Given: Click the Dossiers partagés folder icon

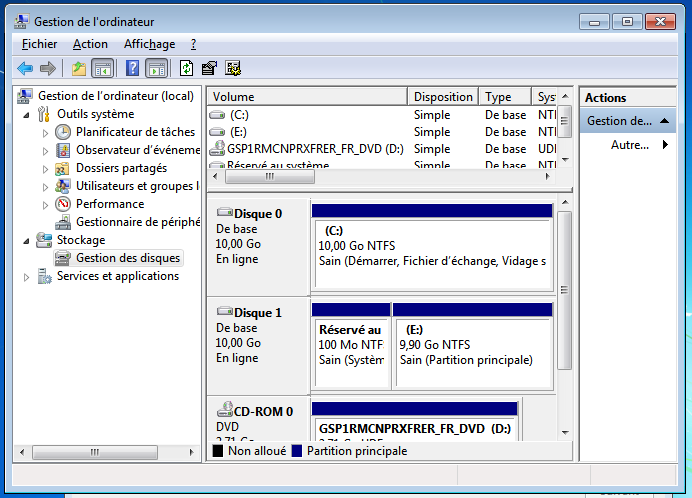Looking at the screenshot, I should [x=62, y=168].
